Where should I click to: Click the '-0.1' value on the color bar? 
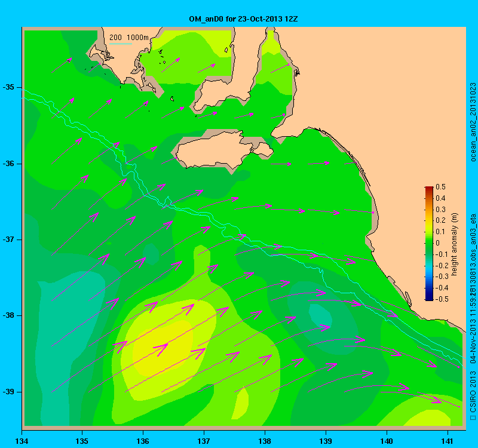click(x=441, y=254)
